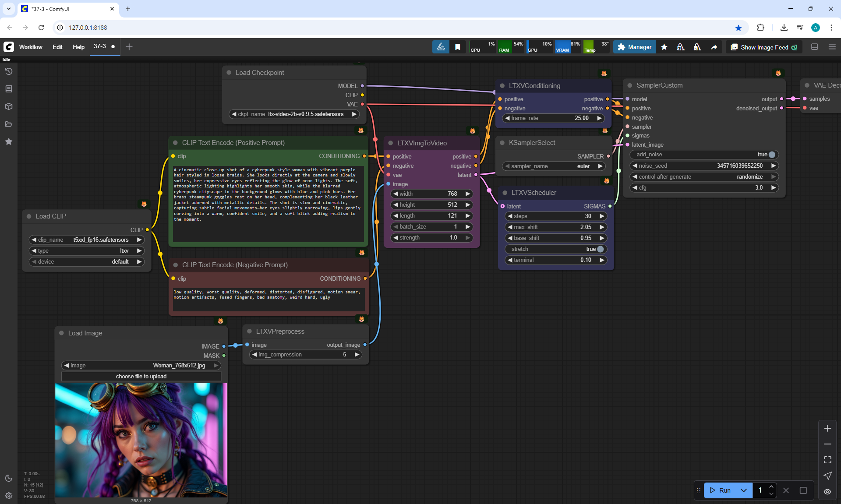Toggle dark theme moon icon
The width and height of the screenshot is (841, 504).
(9, 478)
